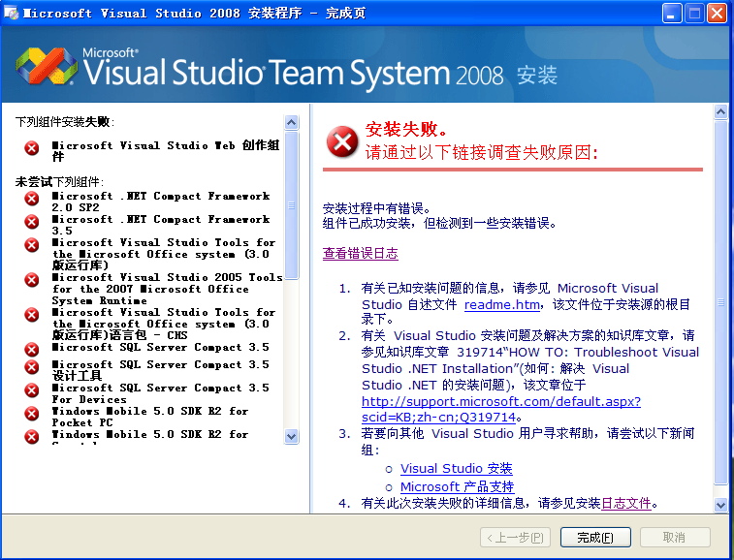The height and width of the screenshot is (560, 734).
Task: Click error icon beside Visual Studio 2005 Tools entry
Action: pyautogui.click(x=32, y=280)
